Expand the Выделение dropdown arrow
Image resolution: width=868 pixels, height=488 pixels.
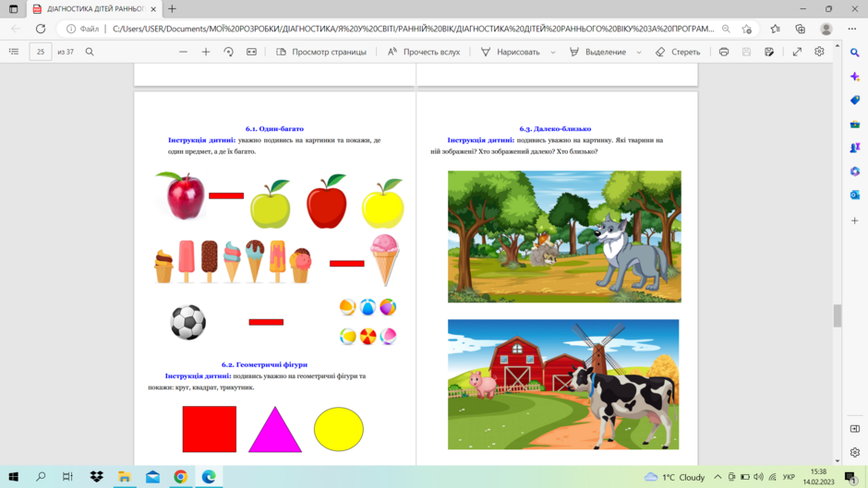[639, 52]
